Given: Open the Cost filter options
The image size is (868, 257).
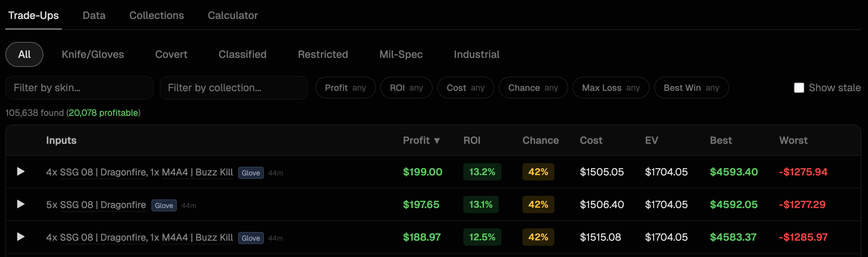Looking at the screenshot, I should point(465,88).
